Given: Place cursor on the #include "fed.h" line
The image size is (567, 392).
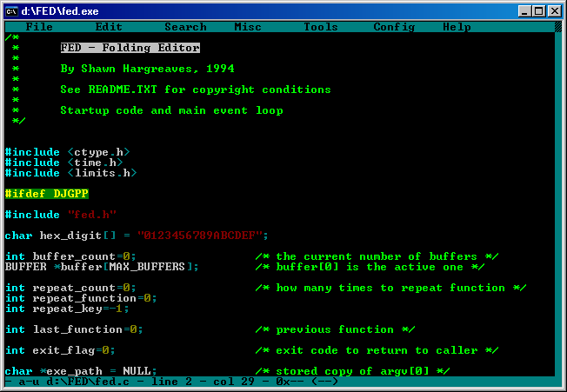Looking at the screenshot, I should coord(61,215).
